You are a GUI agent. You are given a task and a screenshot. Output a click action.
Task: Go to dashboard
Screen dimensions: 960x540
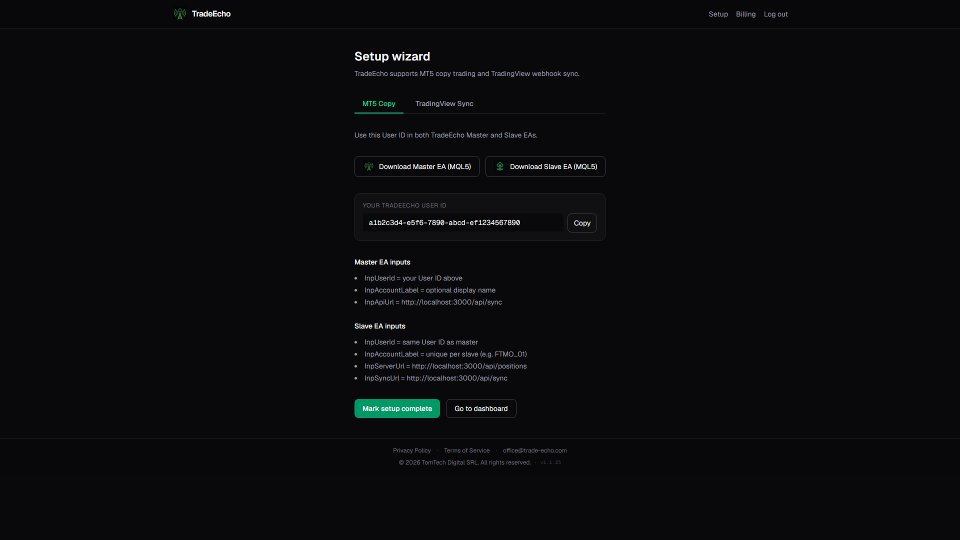tap(481, 408)
